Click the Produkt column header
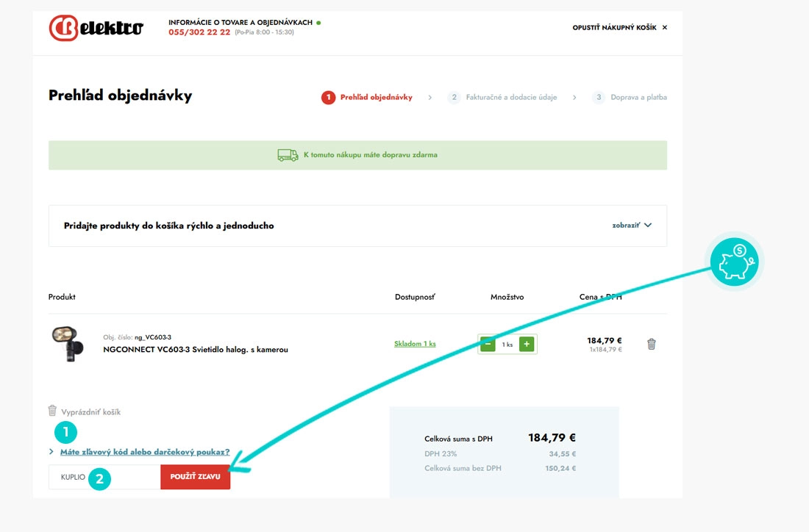This screenshot has height=532, width=809. coord(62,297)
